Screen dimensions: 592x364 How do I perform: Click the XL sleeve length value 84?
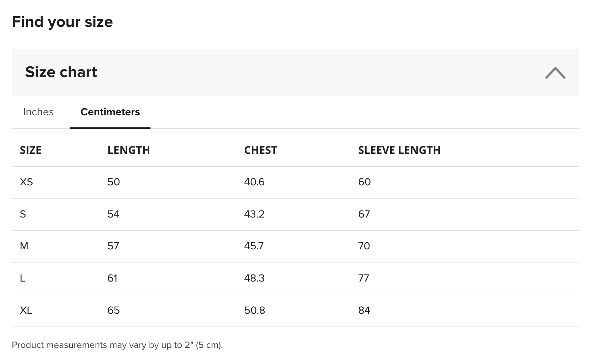point(364,310)
